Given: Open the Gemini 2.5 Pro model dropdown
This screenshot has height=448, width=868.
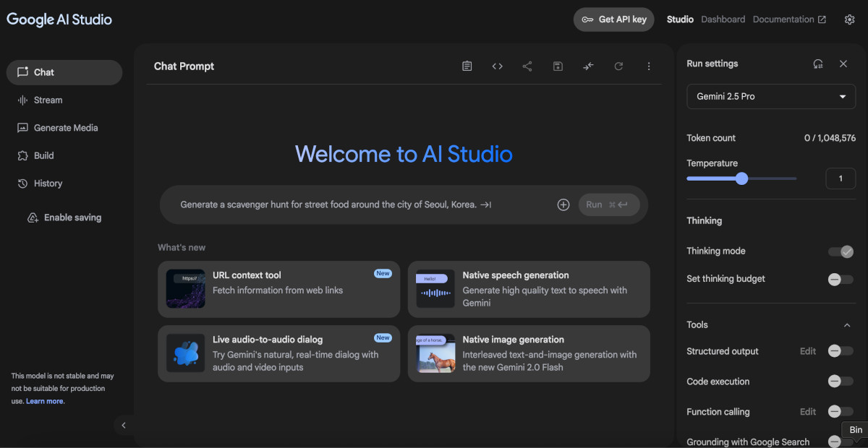Looking at the screenshot, I should click(771, 97).
